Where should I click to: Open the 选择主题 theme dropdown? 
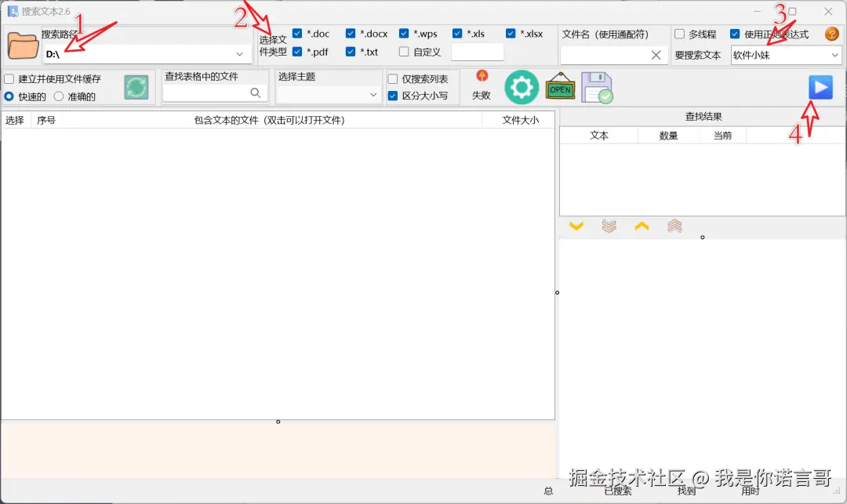tap(373, 94)
